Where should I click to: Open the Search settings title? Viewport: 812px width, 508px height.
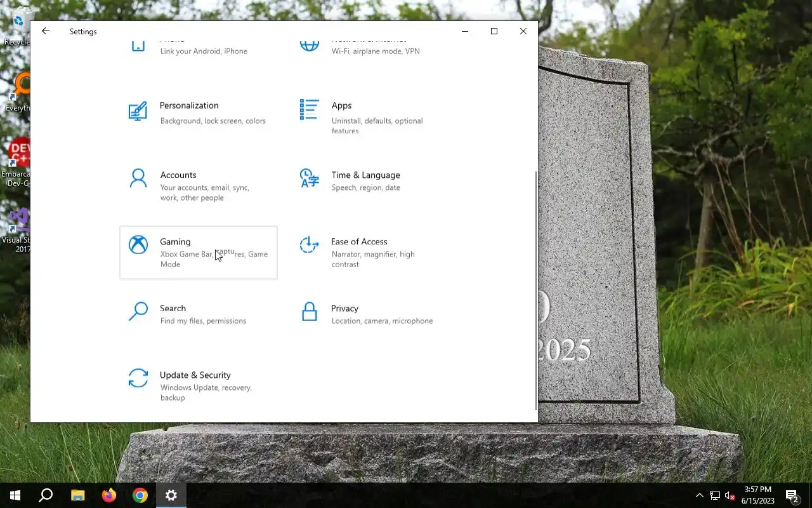coord(173,308)
